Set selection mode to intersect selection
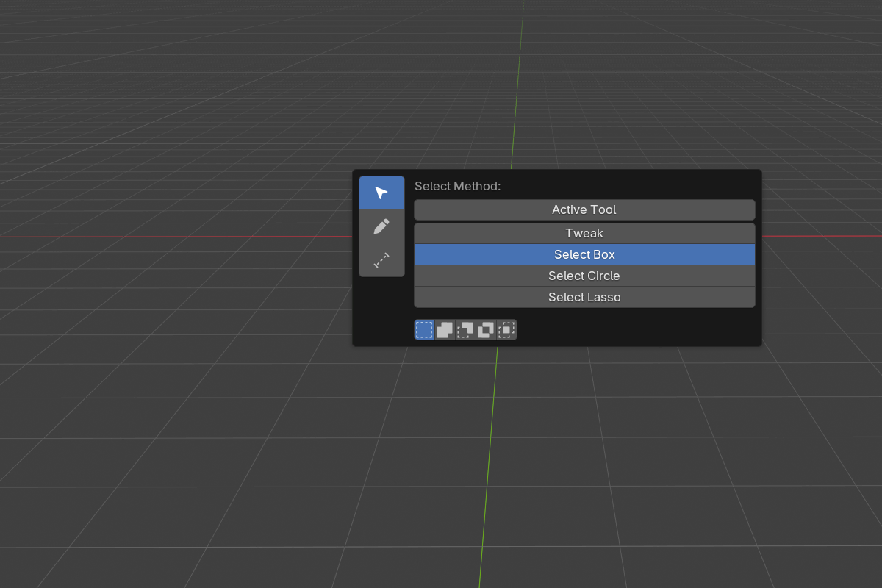The image size is (882, 588). coord(506,330)
